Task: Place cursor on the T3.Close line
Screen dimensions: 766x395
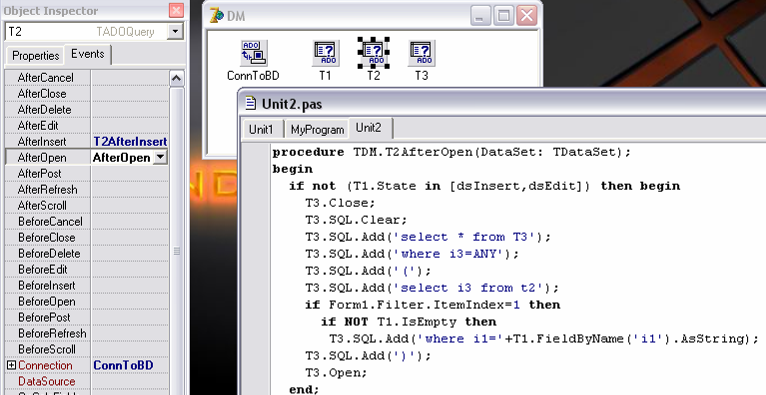Action: [340, 203]
